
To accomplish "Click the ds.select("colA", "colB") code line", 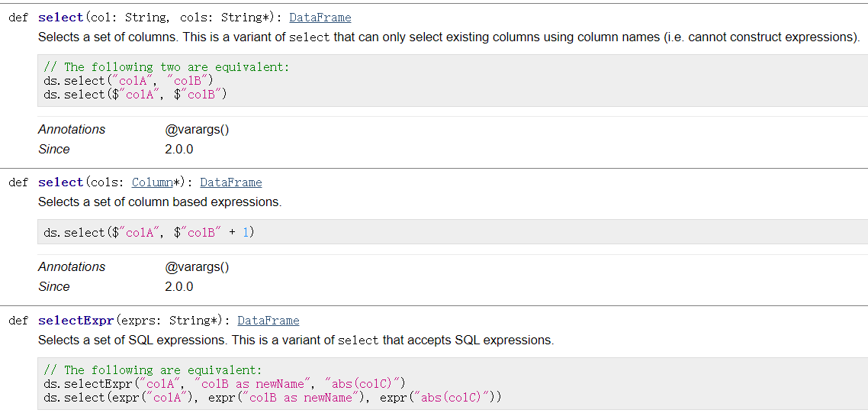I will pyautogui.click(x=128, y=81).
